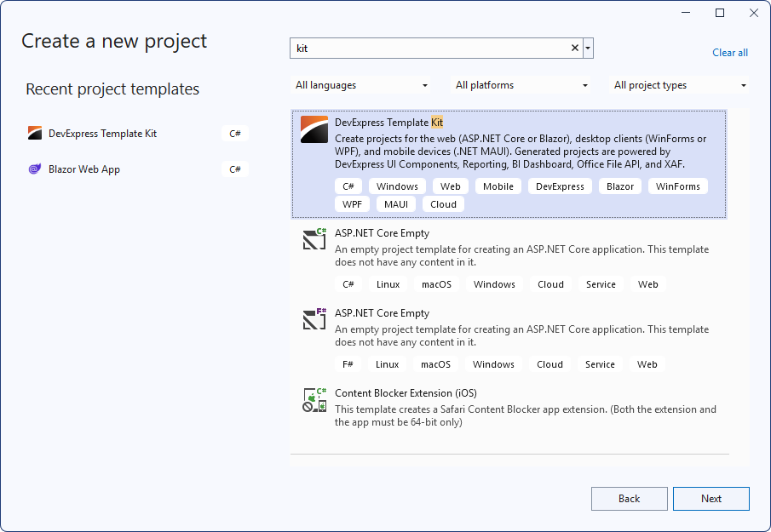
Task: Click the Service tag on F# ASP.NET template
Action: coord(600,364)
